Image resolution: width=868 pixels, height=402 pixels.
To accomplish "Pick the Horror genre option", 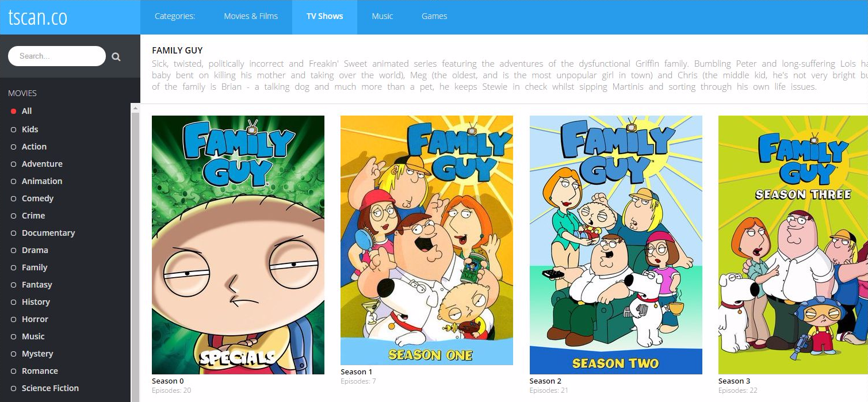I will (35, 319).
